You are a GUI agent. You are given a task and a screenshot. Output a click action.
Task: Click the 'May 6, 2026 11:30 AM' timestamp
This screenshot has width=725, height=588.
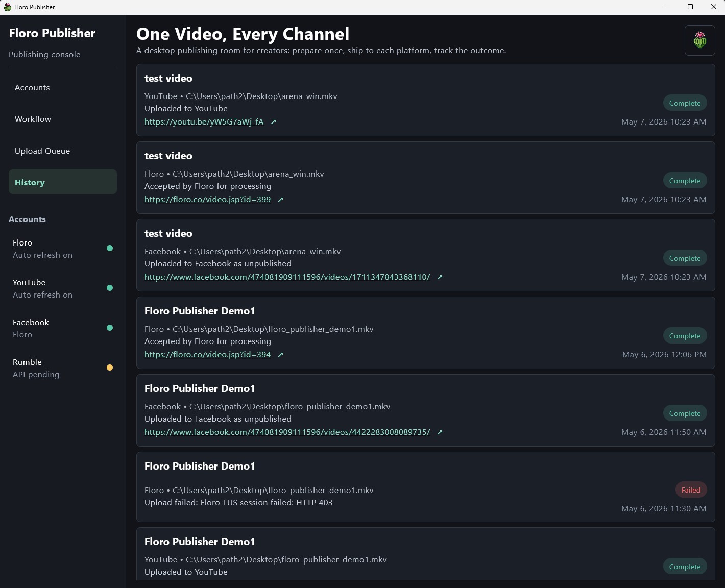pos(664,509)
